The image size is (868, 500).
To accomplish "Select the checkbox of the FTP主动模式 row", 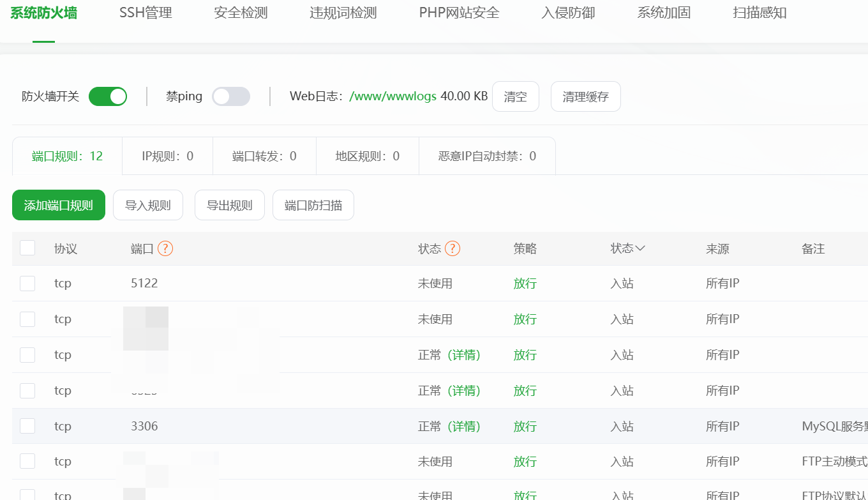I will pos(27,462).
